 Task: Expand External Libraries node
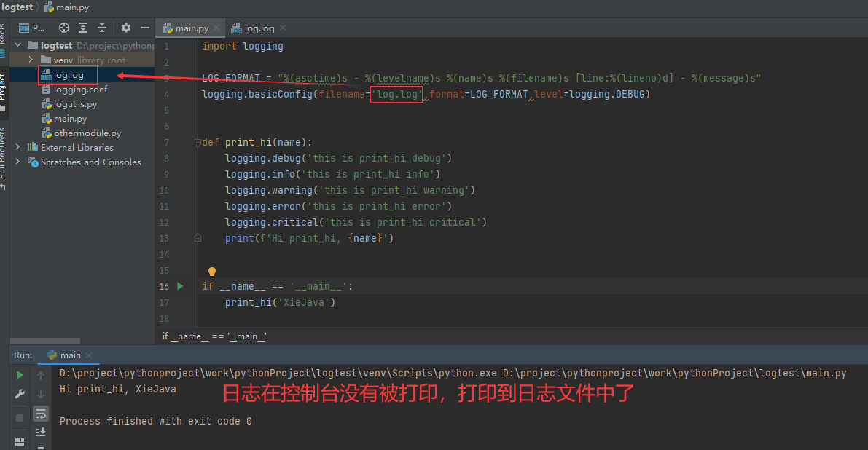click(18, 147)
